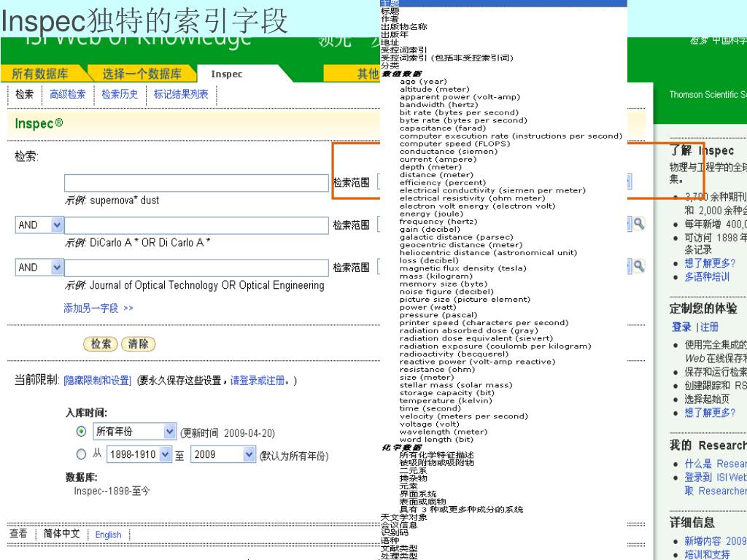Select 受控词索引 option
The width and height of the screenshot is (747, 560).
click(404, 50)
